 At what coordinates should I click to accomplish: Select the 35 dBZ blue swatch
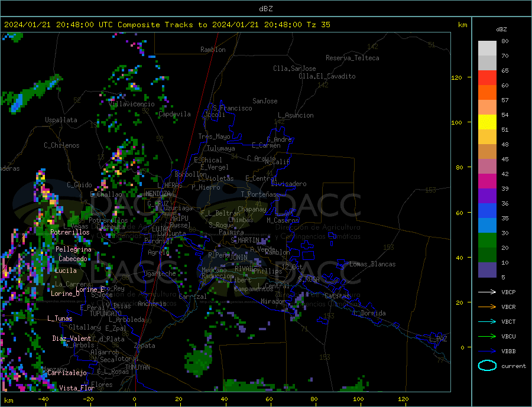(487, 211)
